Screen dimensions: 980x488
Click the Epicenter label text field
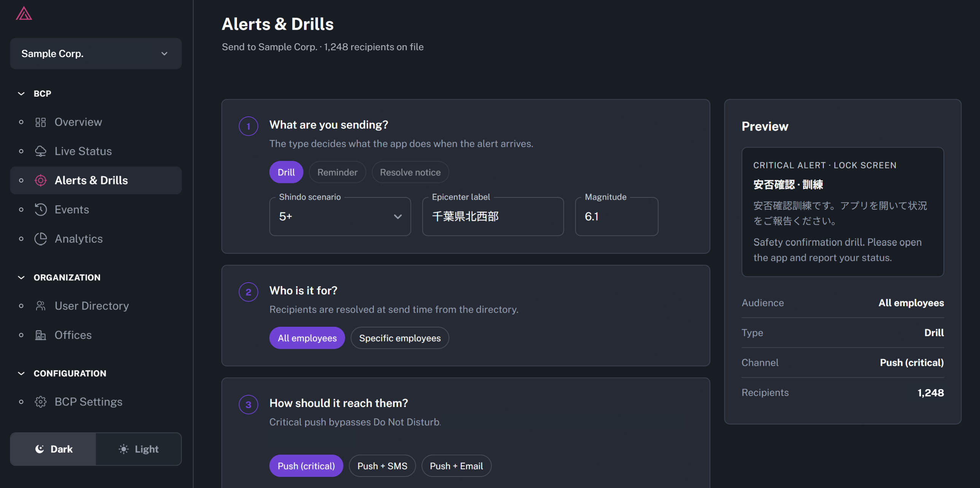click(493, 216)
